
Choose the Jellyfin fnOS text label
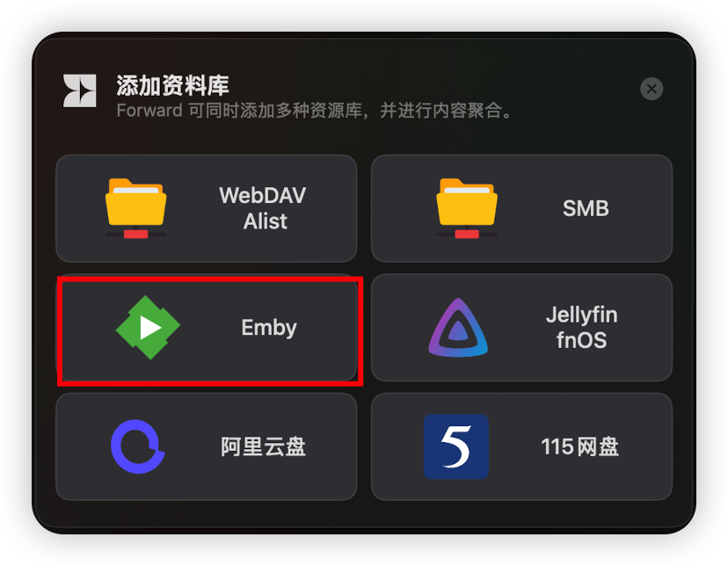(x=581, y=328)
